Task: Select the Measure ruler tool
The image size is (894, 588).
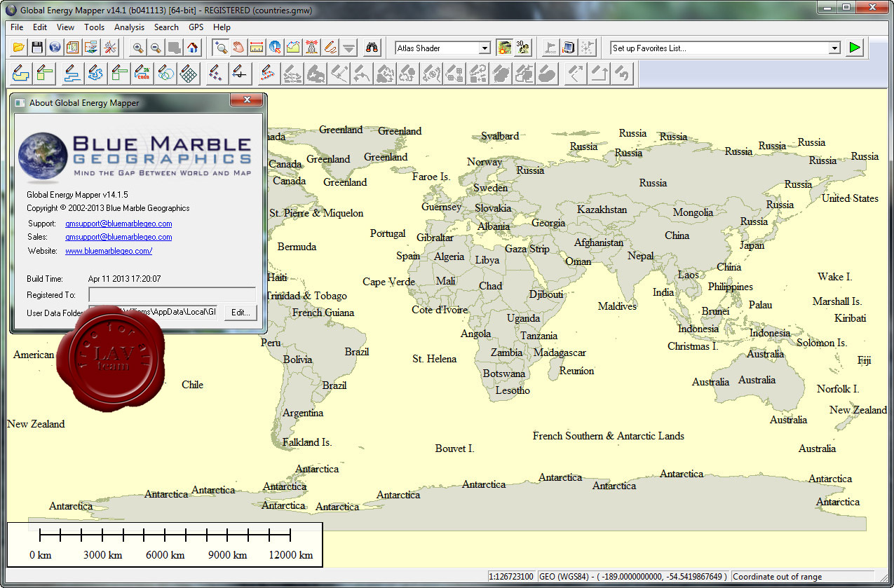Action: [x=257, y=48]
